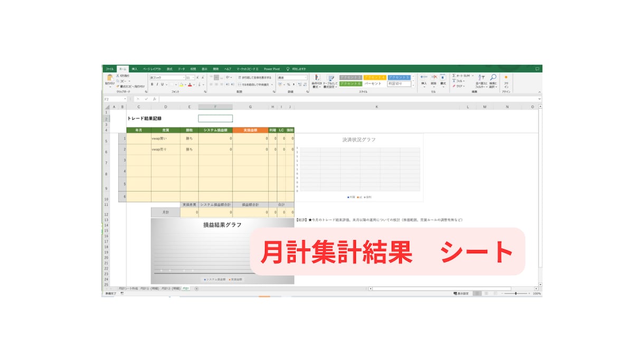644x362 pixels.
Task: Select the 月計シート作成 sheet tab
Action: point(128,289)
